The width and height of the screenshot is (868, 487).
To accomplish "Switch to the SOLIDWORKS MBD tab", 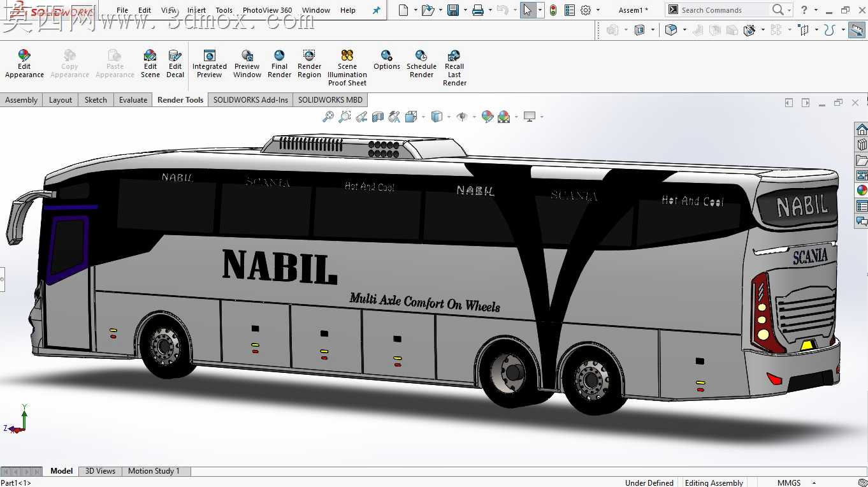I will [330, 99].
